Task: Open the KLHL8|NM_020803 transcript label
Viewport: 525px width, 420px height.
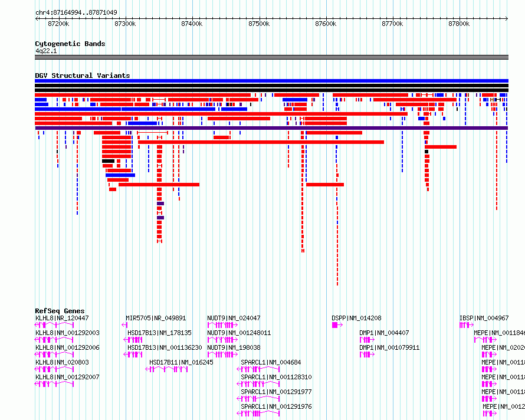Action: pos(63,362)
